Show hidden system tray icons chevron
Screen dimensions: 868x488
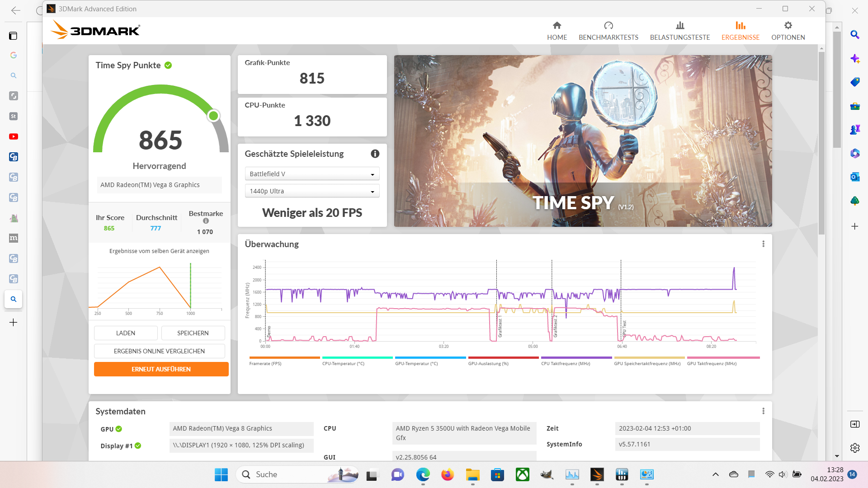point(715,474)
